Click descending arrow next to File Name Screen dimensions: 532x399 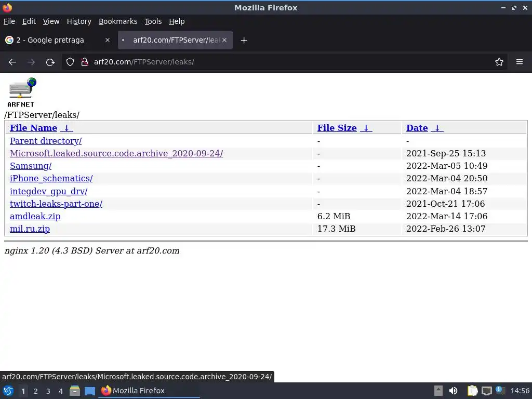[x=66, y=128]
